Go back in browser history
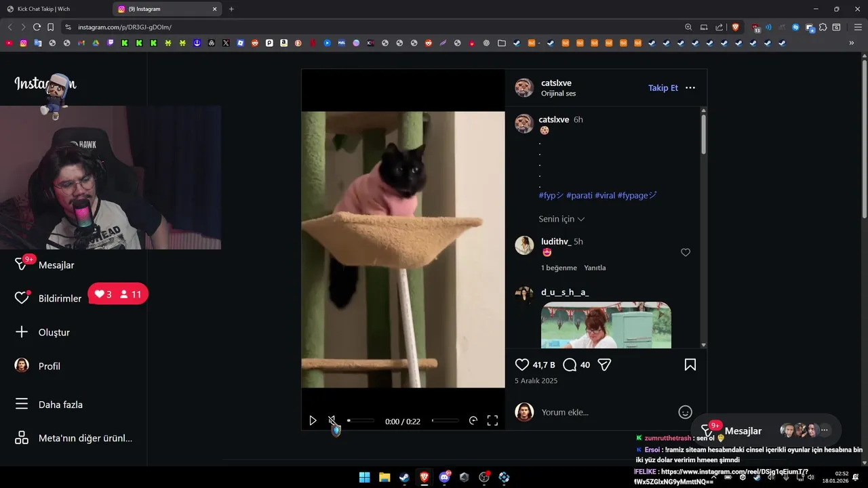This screenshot has height=488, width=868. [9, 27]
